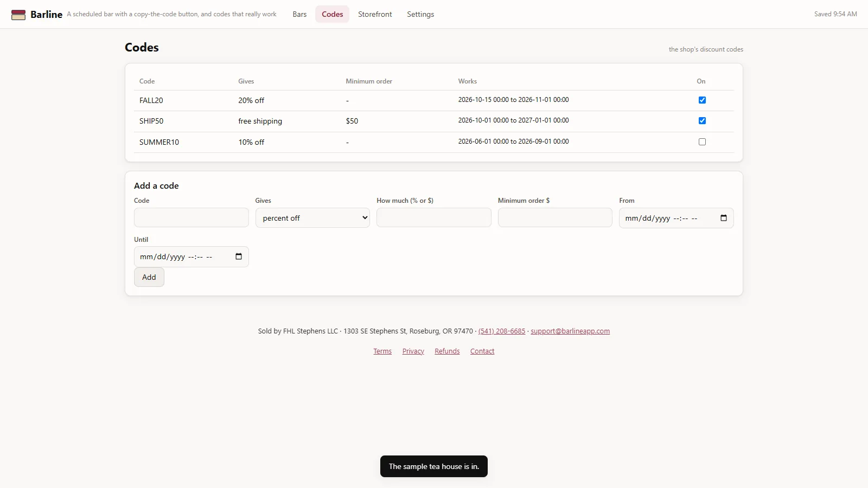868x488 pixels.
Task: Focus the Code input field
Action: (192, 217)
